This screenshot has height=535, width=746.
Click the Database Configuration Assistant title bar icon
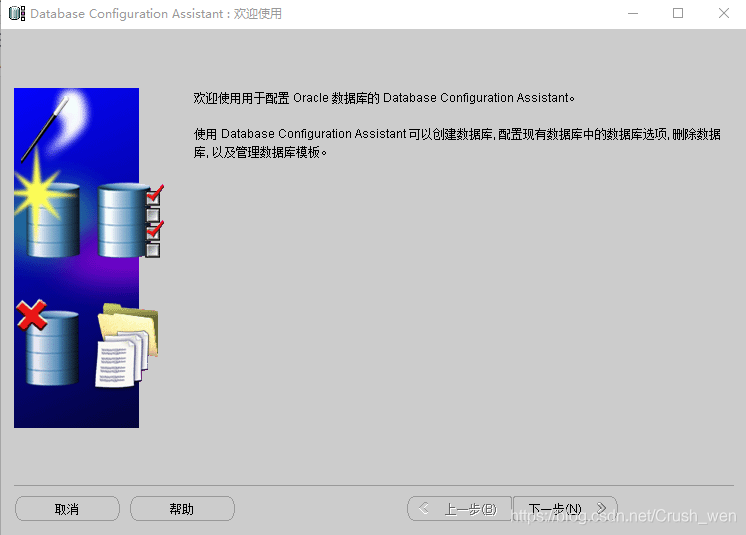[x=17, y=13]
